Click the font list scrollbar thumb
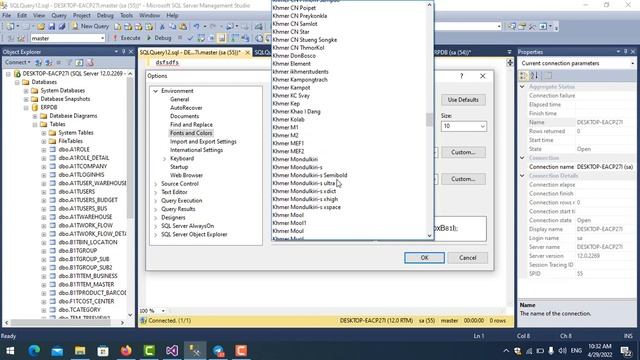640x360 pixels. [429, 120]
